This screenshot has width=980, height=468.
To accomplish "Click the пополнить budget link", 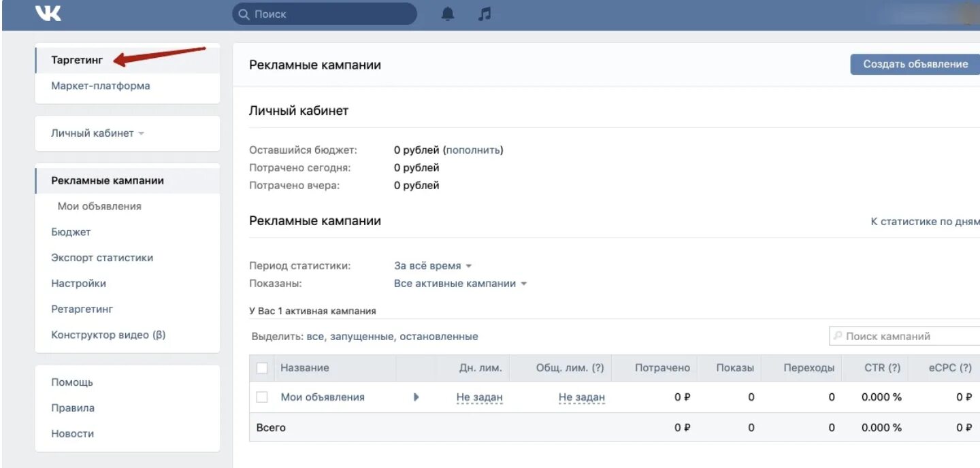I will pos(473,150).
